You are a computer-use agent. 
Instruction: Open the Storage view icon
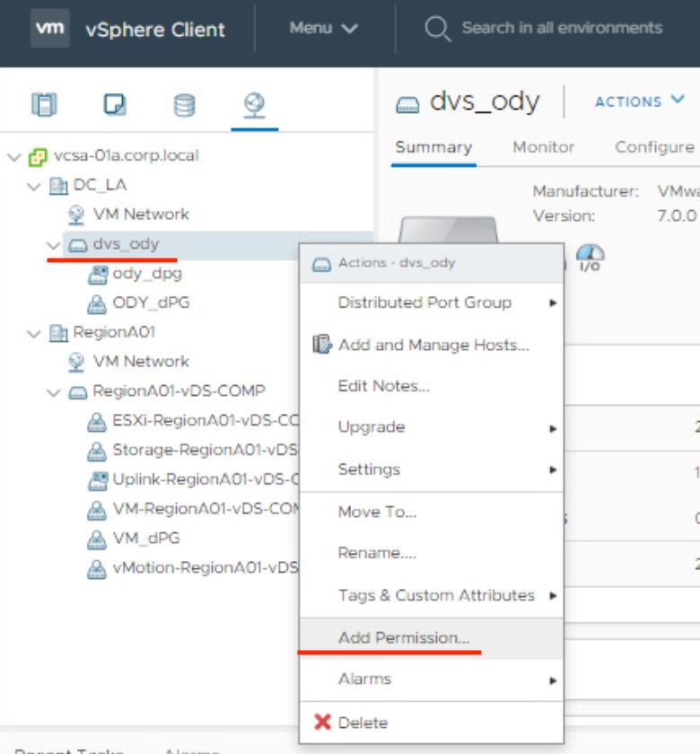point(185,105)
